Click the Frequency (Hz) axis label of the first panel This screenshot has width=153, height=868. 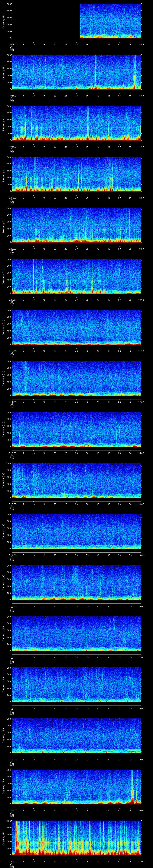coord(3,21)
